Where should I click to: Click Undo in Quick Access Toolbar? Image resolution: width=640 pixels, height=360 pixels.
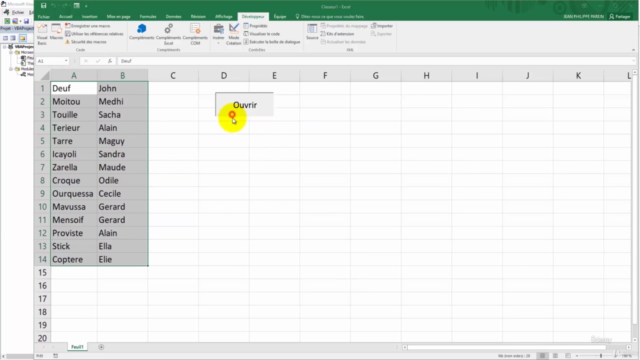pos(53,6)
